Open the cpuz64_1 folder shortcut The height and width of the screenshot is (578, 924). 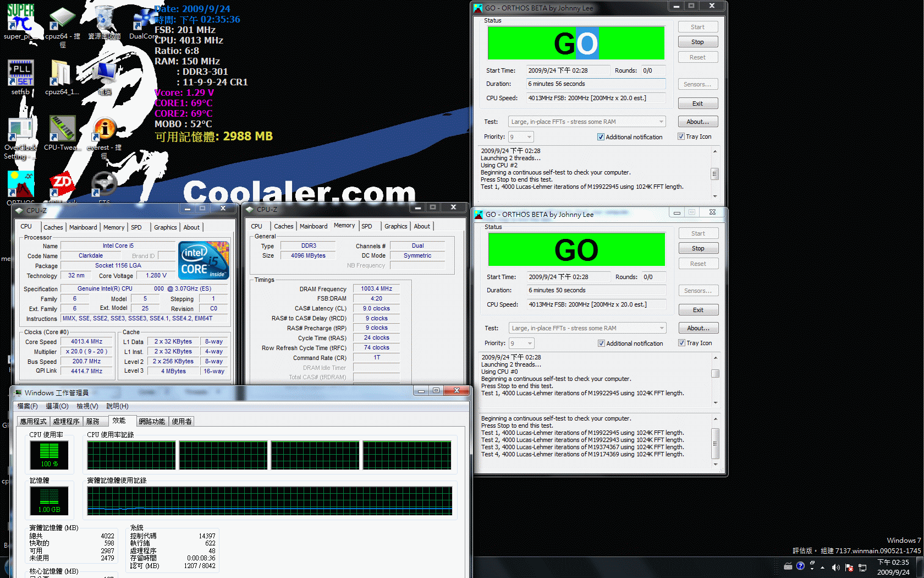coord(61,73)
